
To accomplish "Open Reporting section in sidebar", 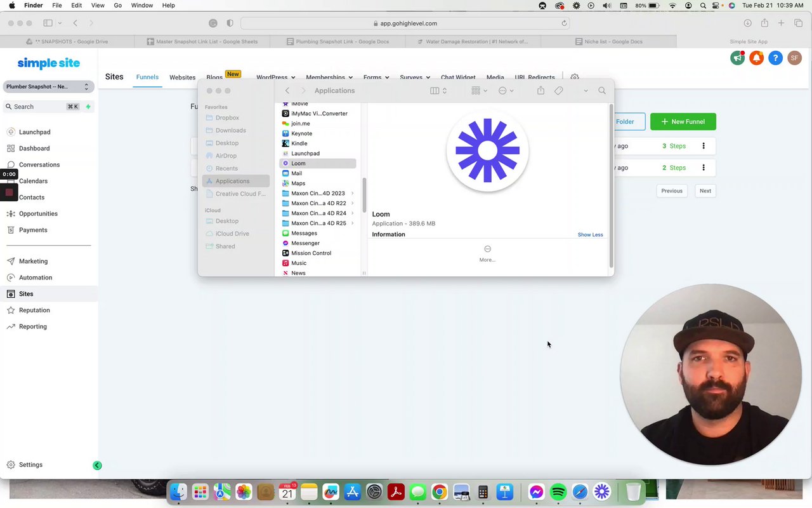I will [x=33, y=327].
